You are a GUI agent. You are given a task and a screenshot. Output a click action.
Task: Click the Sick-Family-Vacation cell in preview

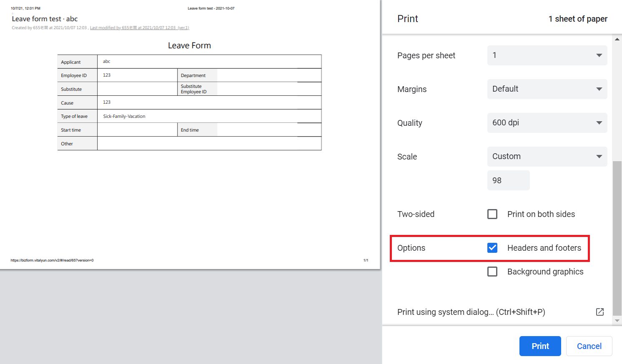pos(124,116)
